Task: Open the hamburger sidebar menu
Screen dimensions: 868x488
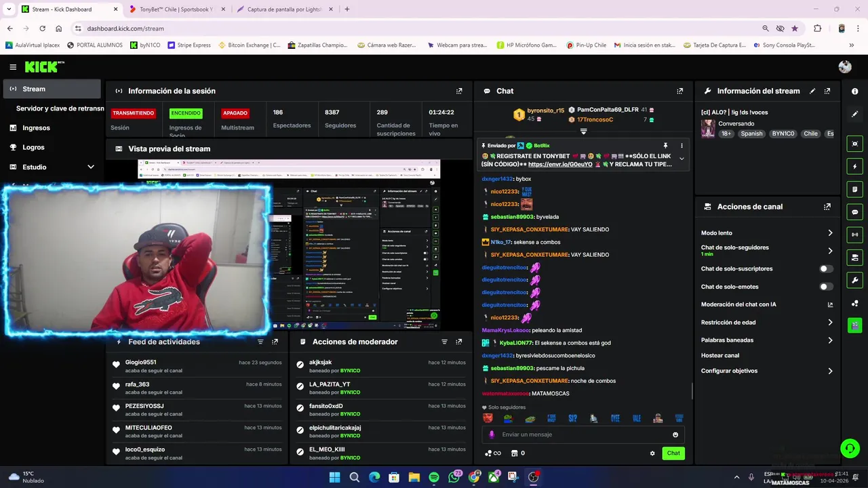Action: click(x=13, y=67)
